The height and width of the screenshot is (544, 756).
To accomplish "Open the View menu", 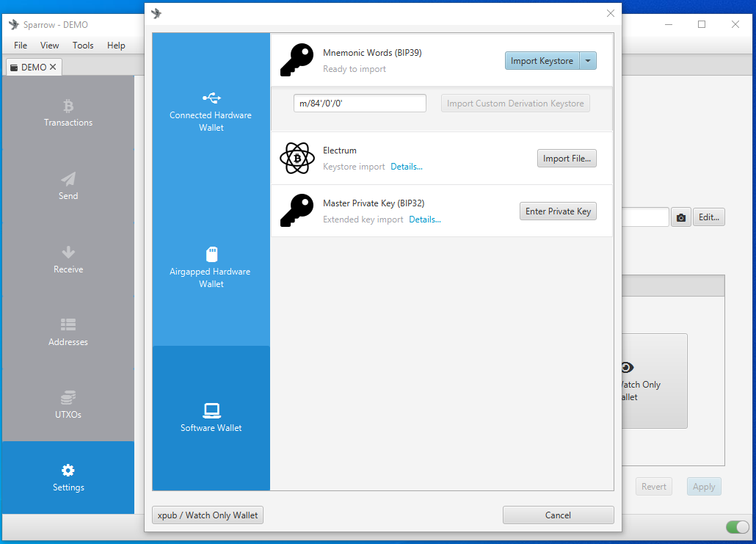I will click(50, 46).
